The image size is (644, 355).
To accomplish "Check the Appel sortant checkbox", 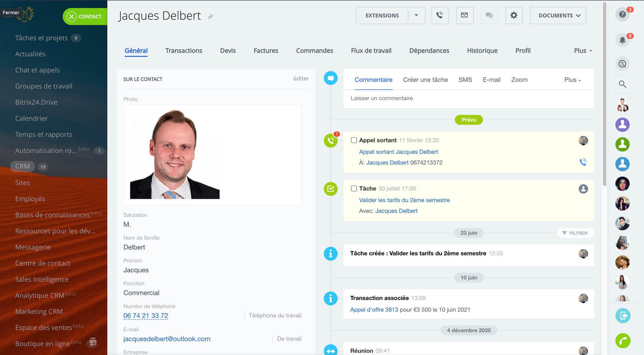I will [354, 140].
